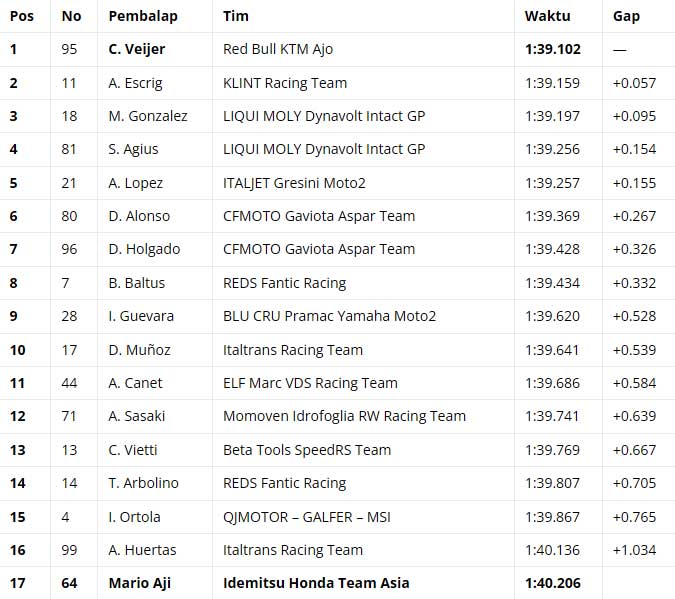
Task: Select rider name C. Veijer
Action: click(x=136, y=49)
